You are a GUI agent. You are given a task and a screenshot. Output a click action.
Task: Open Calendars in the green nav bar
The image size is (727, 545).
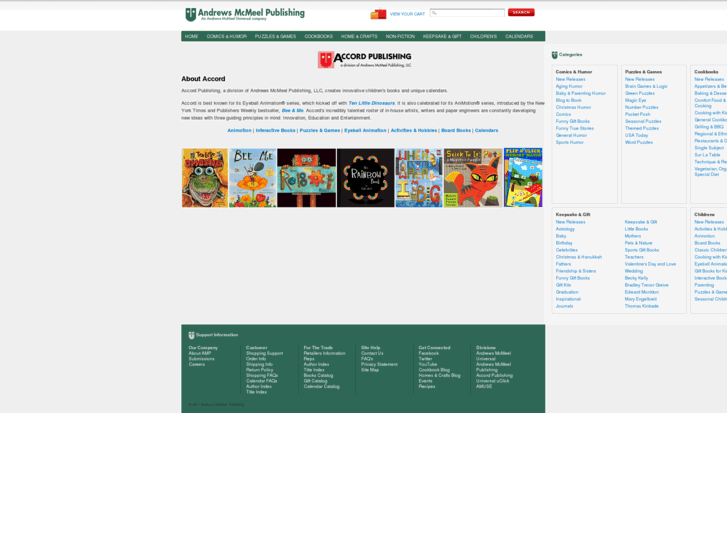[519, 36]
